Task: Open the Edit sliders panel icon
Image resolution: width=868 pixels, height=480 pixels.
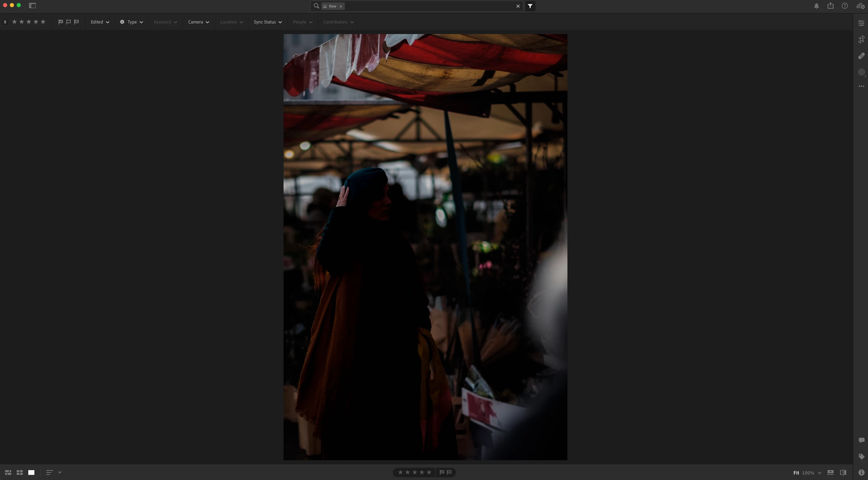Action: [x=861, y=23]
